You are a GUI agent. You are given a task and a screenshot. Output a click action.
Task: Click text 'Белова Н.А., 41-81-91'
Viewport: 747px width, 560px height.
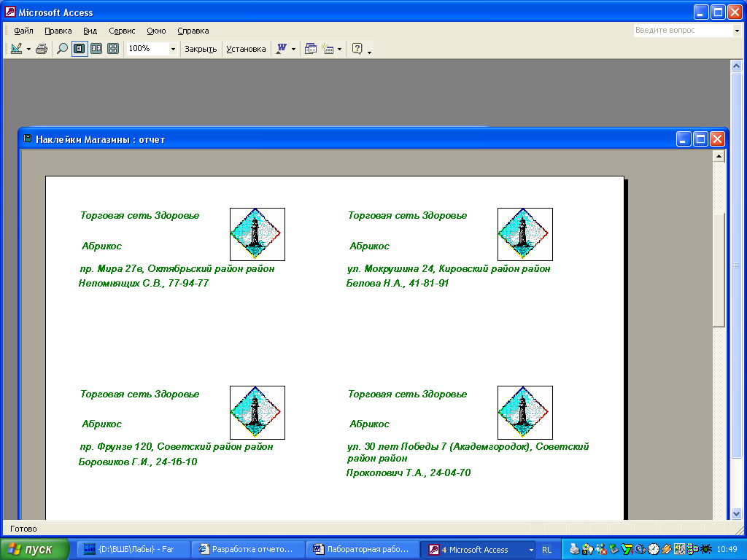pyautogui.click(x=398, y=284)
